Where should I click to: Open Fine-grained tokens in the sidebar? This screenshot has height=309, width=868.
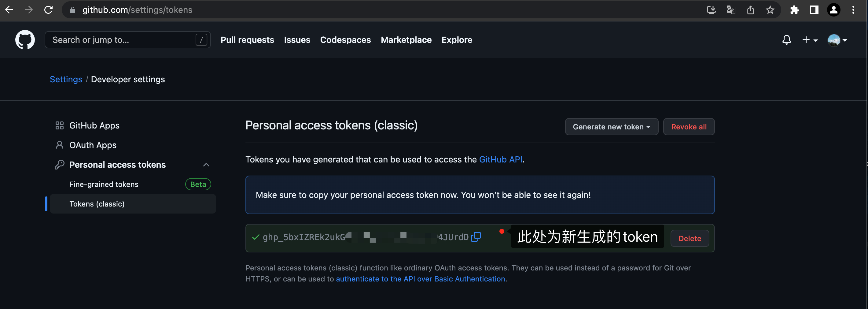(104, 184)
